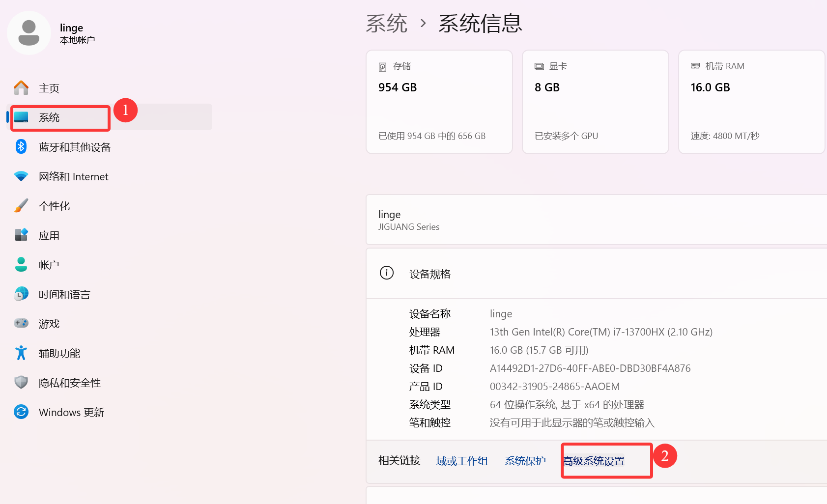Image resolution: width=827 pixels, height=504 pixels.
Task: Open 辅助功能 settings
Action: (109, 353)
